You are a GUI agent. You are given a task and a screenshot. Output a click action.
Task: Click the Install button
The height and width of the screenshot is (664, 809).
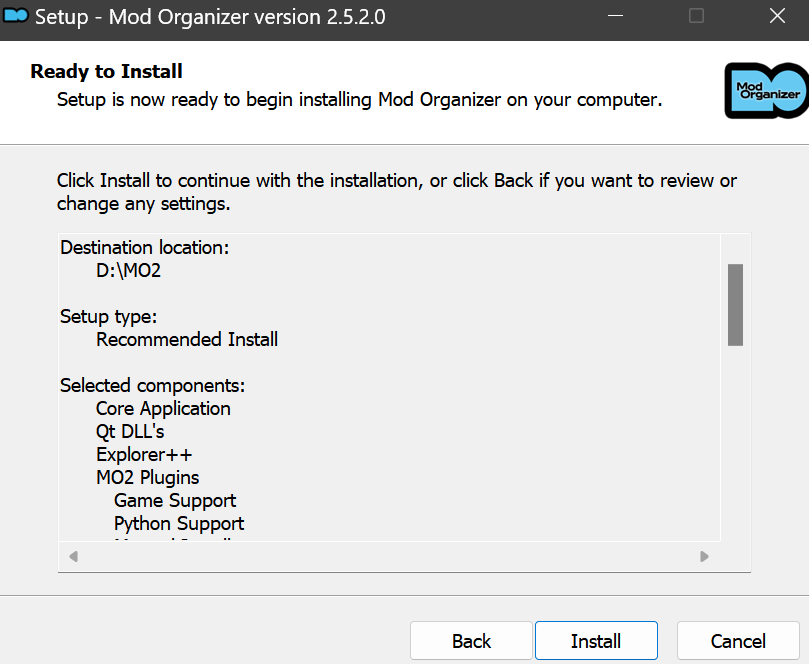596,641
